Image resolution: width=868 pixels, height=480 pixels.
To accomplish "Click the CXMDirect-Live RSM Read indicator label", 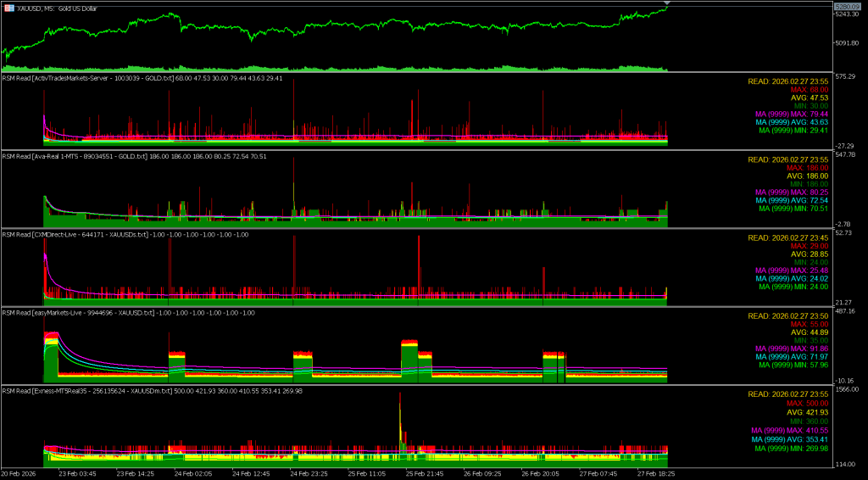I will (x=125, y=234).
